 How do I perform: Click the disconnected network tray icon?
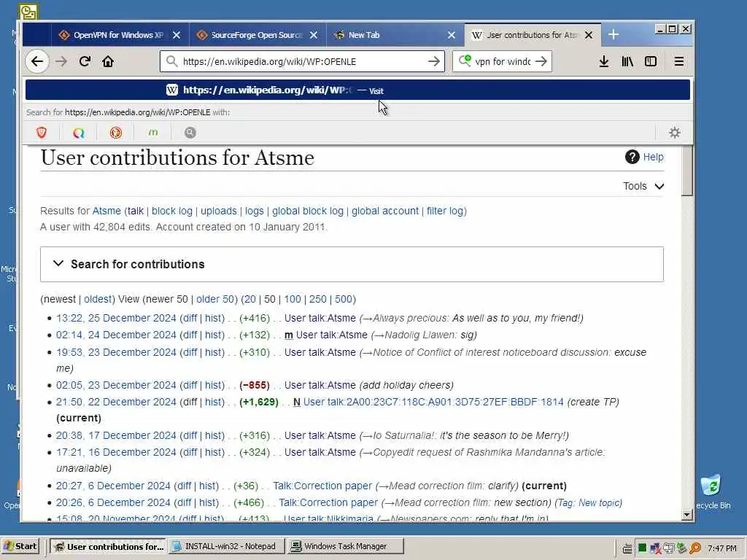tap(656, 548)
